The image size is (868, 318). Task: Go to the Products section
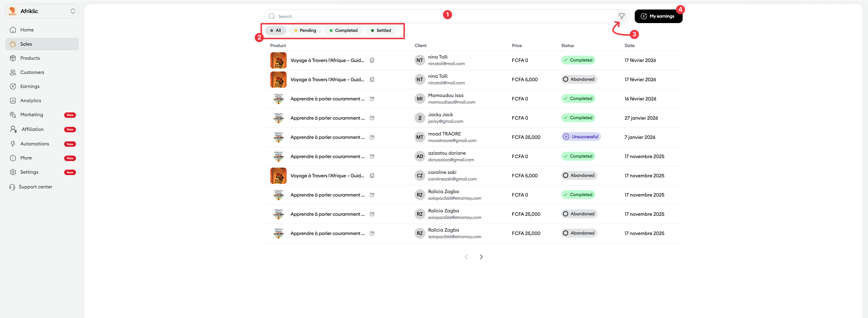30,58
